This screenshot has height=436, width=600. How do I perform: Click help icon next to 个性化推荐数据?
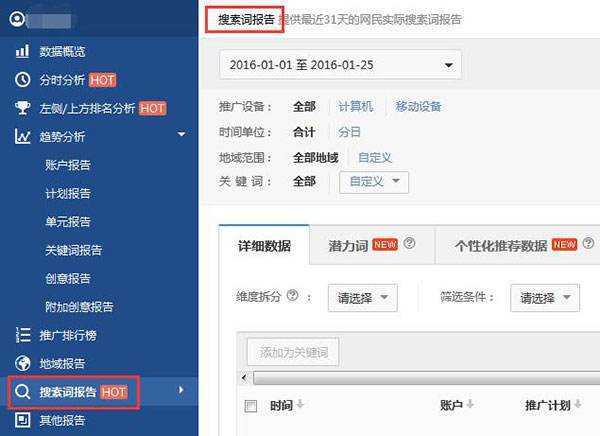pos(588,243)
